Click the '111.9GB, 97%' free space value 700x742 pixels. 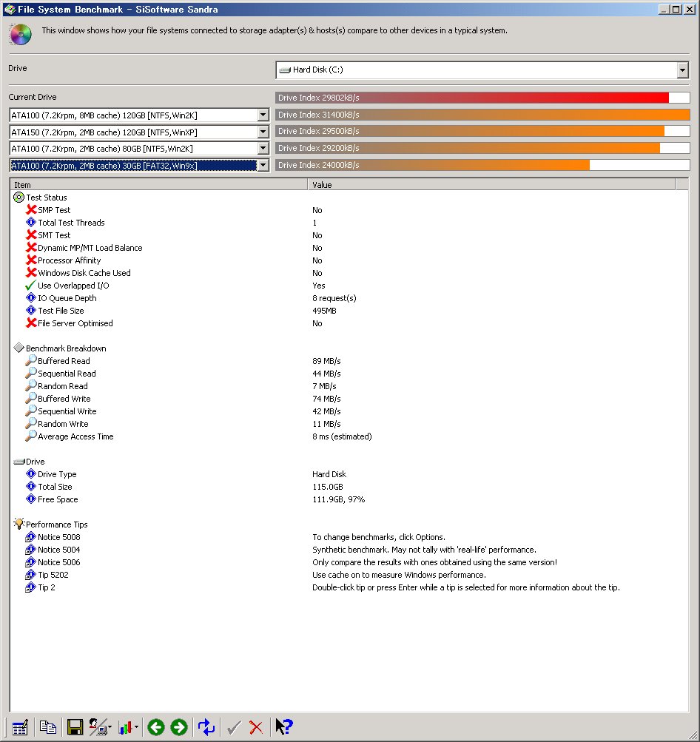tap(338, 499)
